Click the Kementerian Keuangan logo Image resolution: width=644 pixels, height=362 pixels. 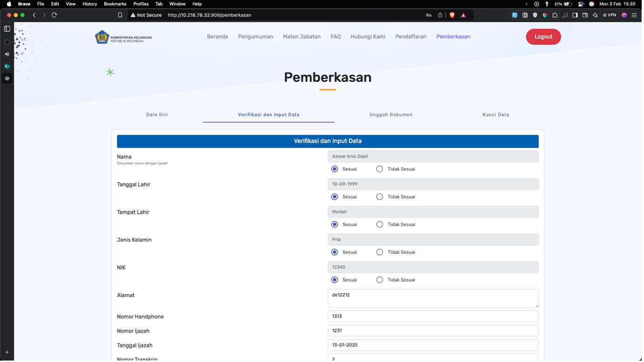click(x=123, y=37)
